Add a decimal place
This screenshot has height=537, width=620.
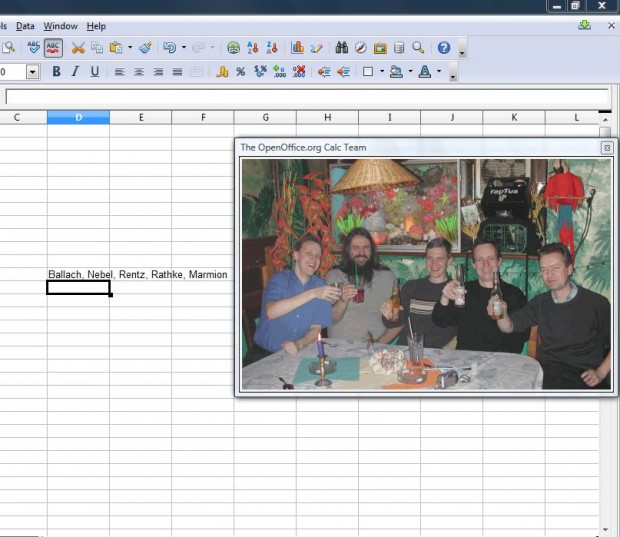click(x=280, y=72)
